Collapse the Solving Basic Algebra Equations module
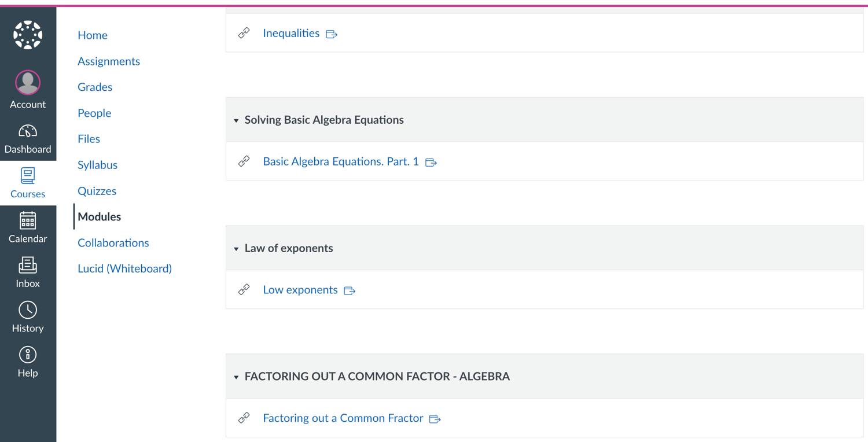Screen dimensions: 868x442 click(x=236, y=121)
